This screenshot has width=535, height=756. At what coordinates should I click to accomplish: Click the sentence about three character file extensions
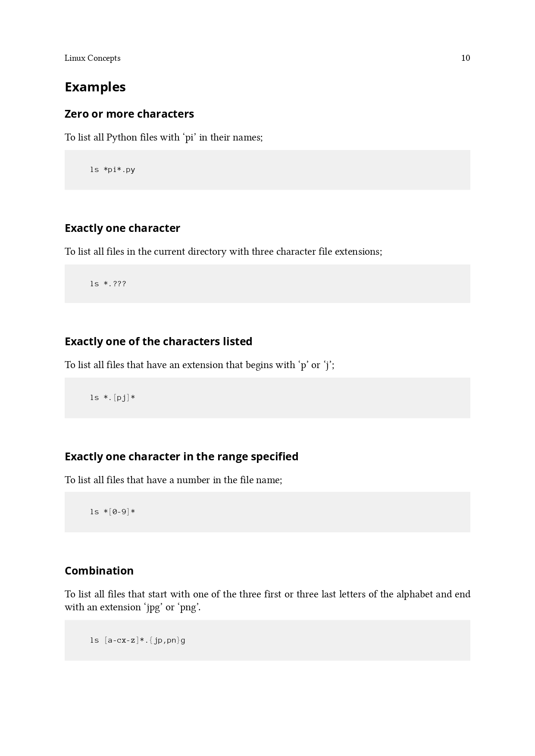pos(223,252)
